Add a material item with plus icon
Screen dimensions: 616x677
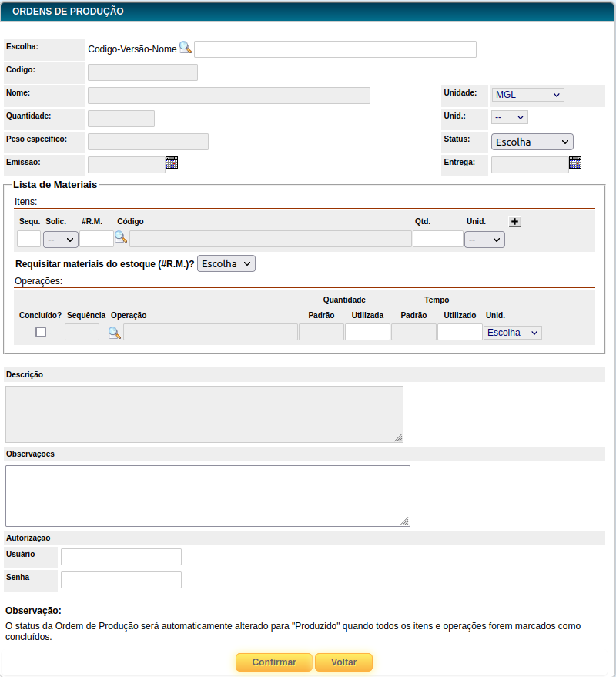pos(515,222)
